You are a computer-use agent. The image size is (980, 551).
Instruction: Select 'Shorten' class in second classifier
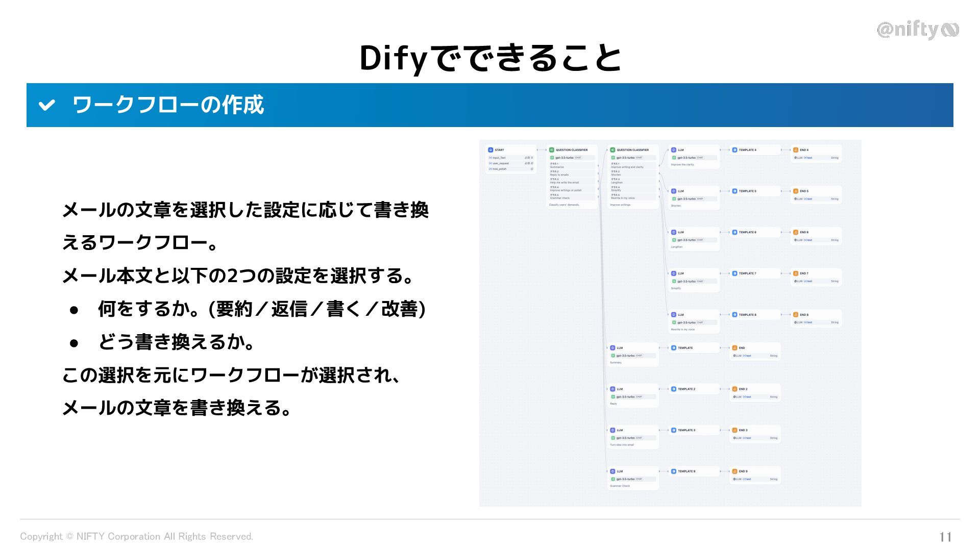coord(616,174)
